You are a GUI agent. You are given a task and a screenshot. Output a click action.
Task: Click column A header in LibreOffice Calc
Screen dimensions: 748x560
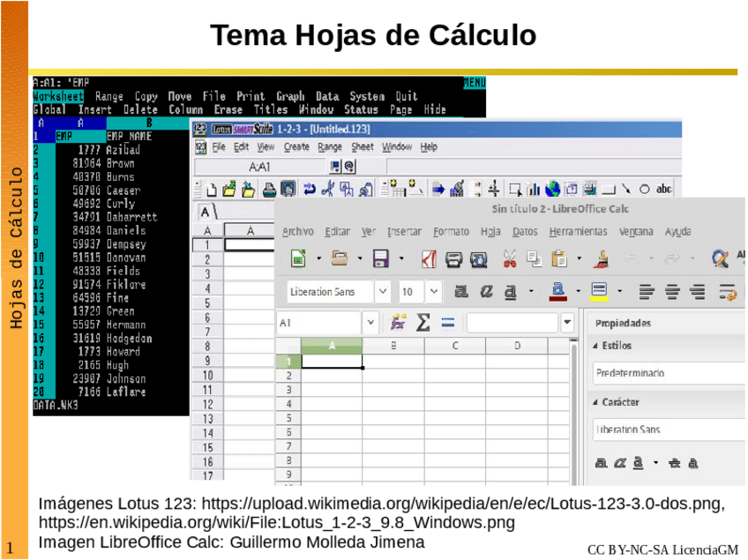click(x=332, y=347)
